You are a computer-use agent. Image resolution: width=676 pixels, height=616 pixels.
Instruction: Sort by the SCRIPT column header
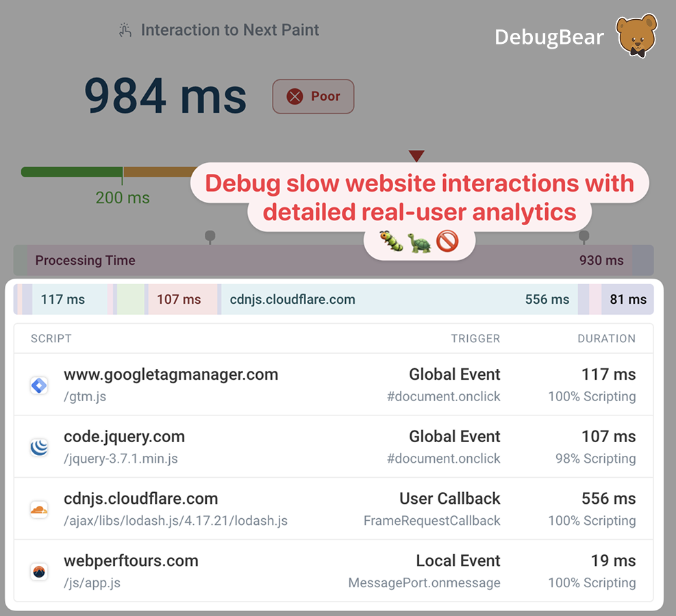(51, 339)
